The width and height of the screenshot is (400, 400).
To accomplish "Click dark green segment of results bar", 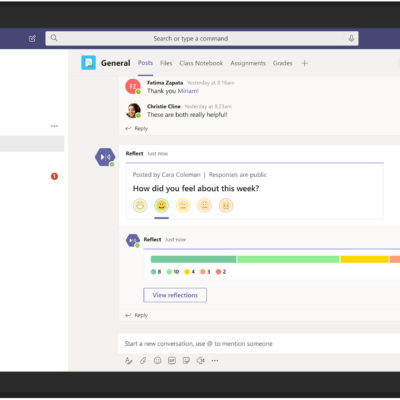I will click(x=193, y=259).
